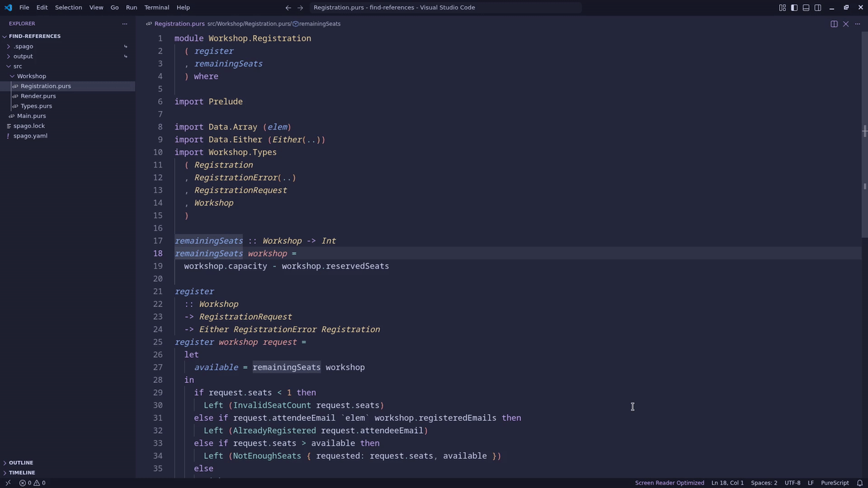Toggle the Secondary Side Bar visibility

[x=818, y=7]
